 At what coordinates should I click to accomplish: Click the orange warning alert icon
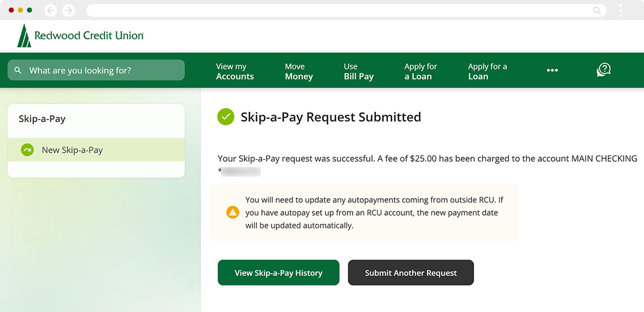[x=232, y=212]
